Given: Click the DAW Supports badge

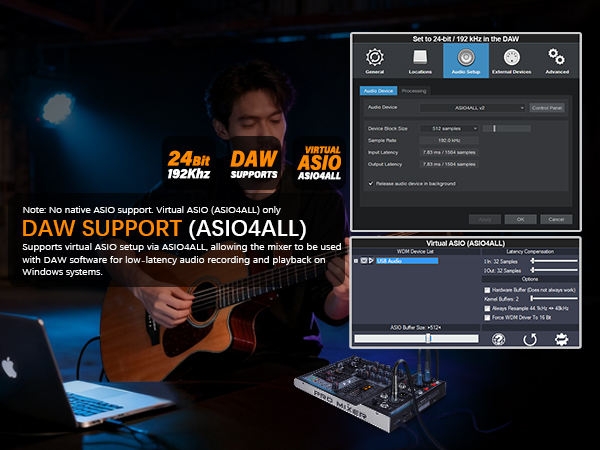Looking at the screenshot, I should pyautogui.click(x=254, y=163).
